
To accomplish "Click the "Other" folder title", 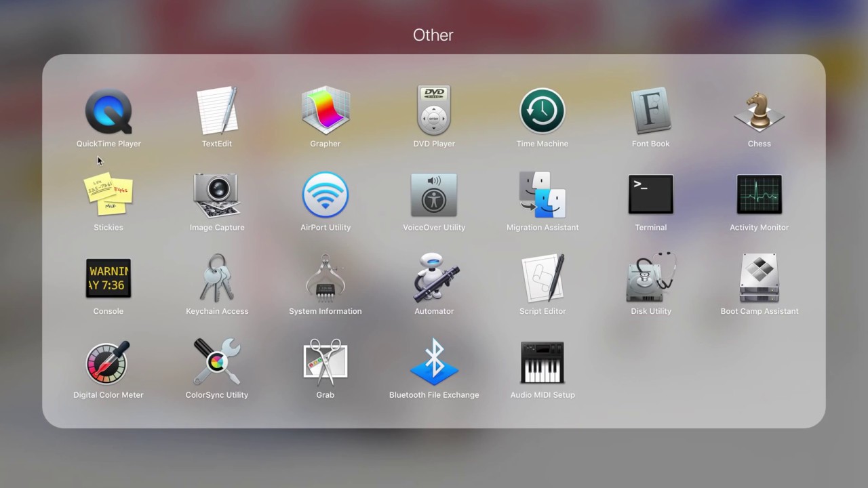I will [433, 35].
